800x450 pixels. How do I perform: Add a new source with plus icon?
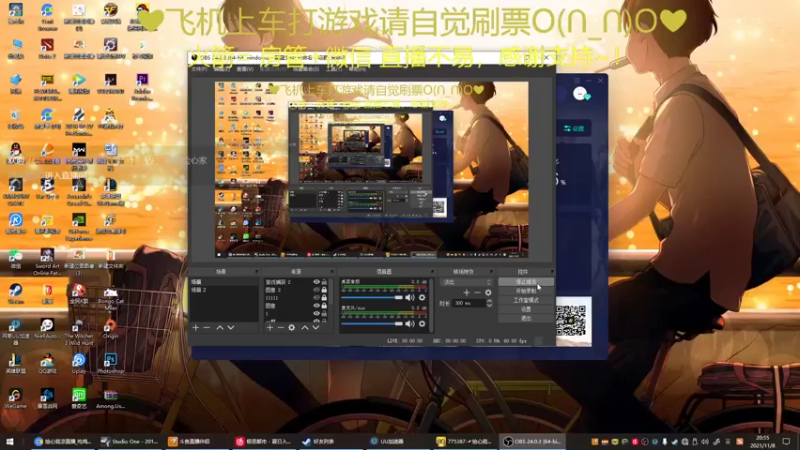[269, 328]
